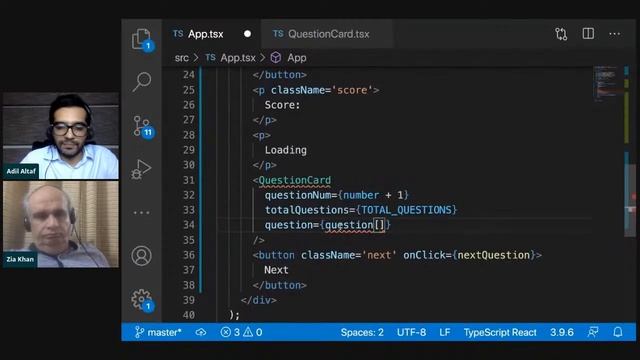Open the Run and Debug view
This screenshot has width=640, height=360.
[x=141, y=169]
